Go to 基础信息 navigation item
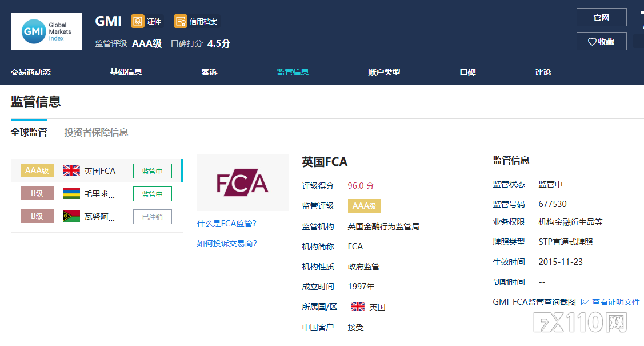This screenshot has width=644, height=346. (126, 72)
